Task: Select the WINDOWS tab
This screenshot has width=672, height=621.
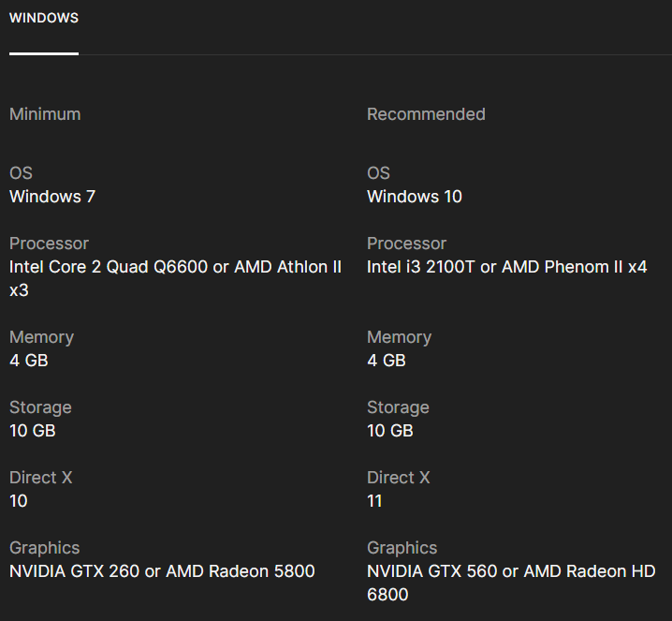Action: click(44, 19)
